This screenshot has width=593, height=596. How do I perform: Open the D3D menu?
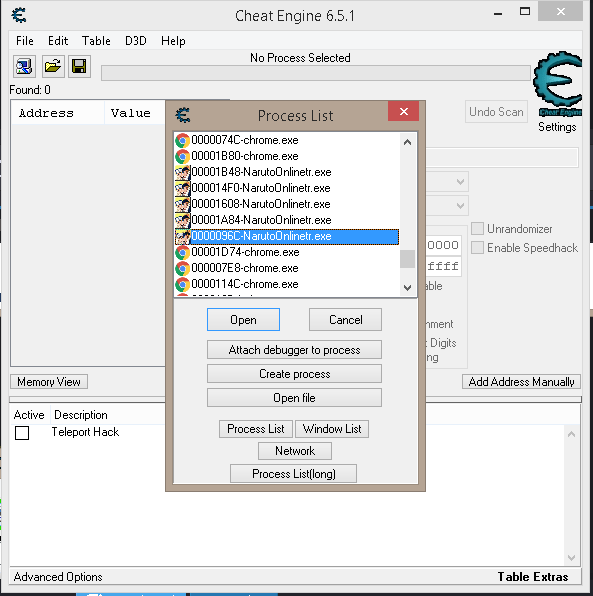pyautogui.click(x=136, y=41)
